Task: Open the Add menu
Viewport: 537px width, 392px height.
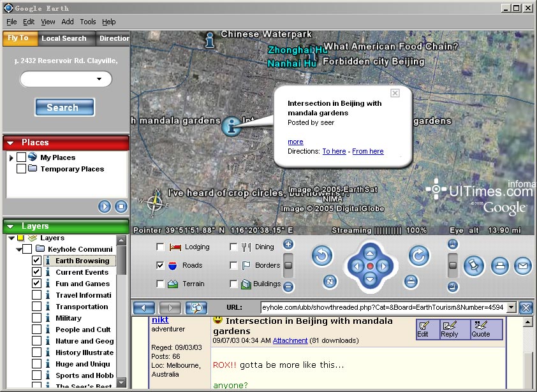Action: point(68,22)
